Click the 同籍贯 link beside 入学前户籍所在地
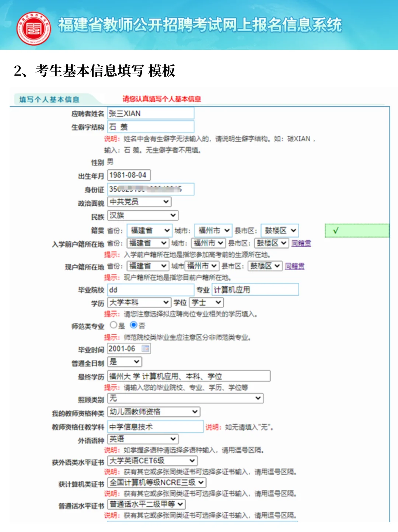This screenshot has height=532, width=398. (301, 243)
